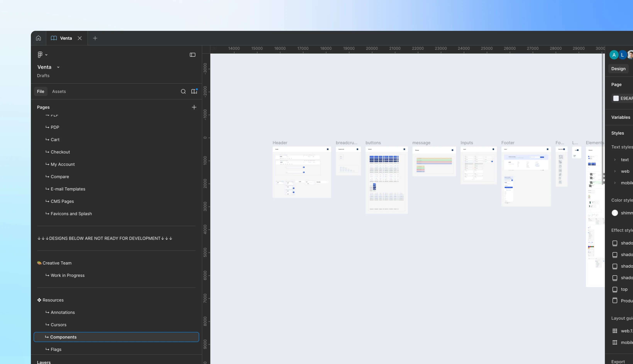Click the page background color swatch
This screenshot has height=364, width=633.
click(x=616, y=98)
